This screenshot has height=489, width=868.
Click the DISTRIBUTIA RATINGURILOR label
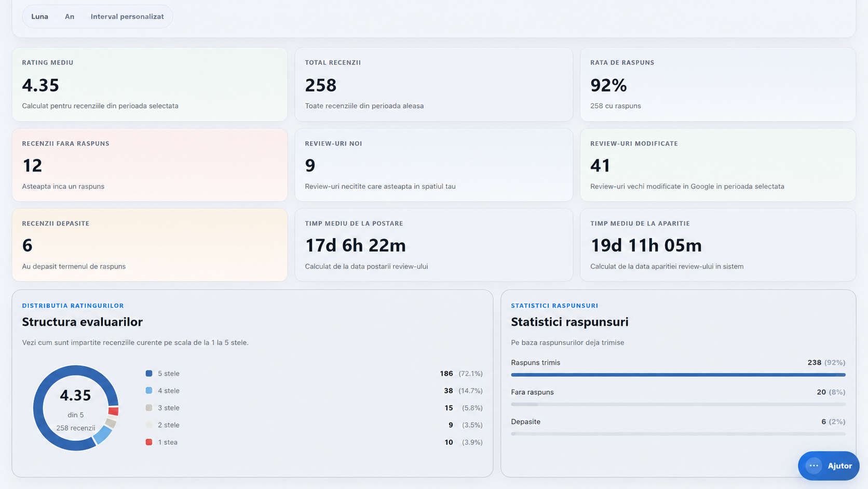tap(73, 306)
